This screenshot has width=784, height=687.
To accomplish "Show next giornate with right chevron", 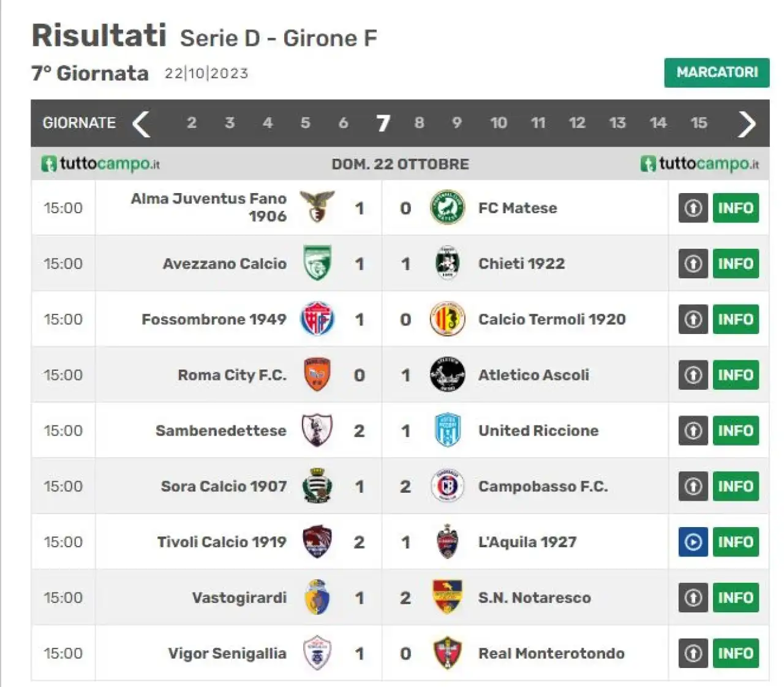I will pyautogui.click(x=747, y=124).
